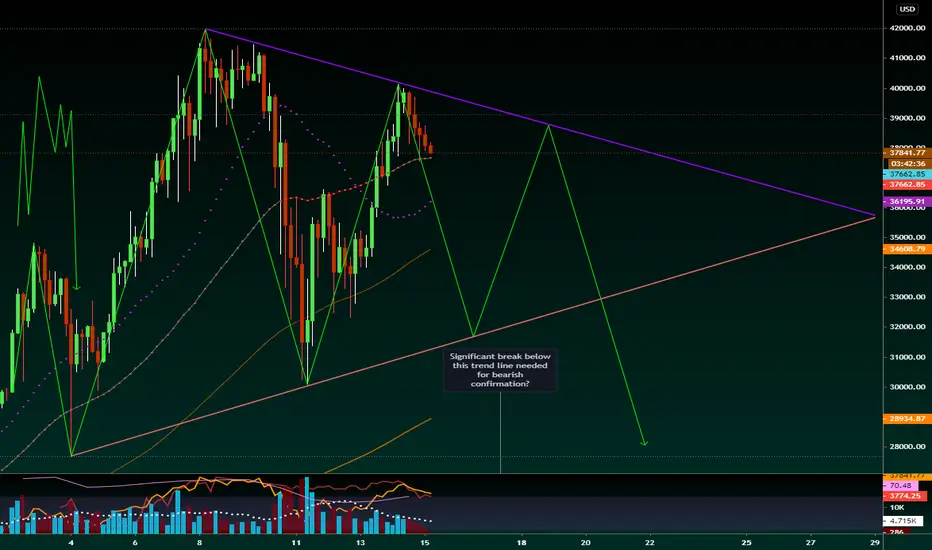Click date 4 on the time axis

[x=71, y=542]
